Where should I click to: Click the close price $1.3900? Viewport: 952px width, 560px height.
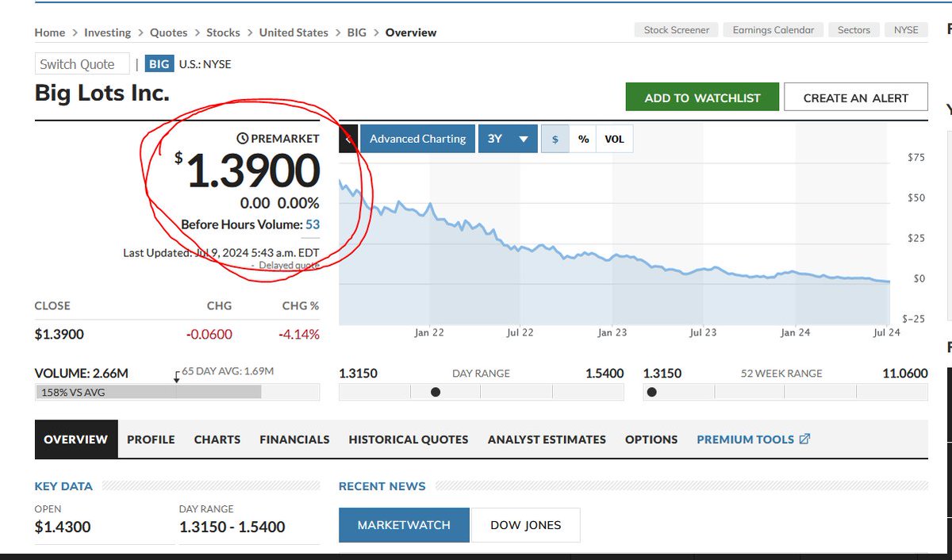[x=59, y=335]
